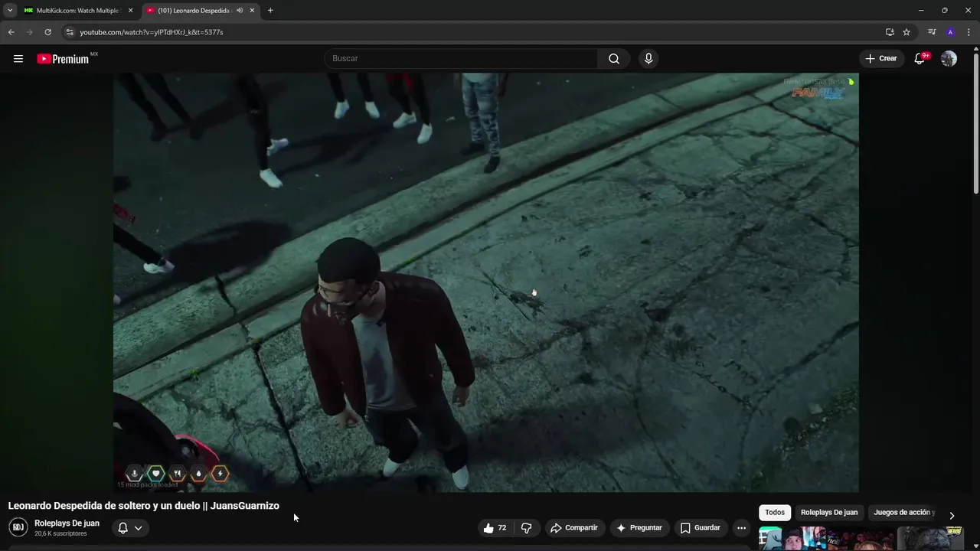
Task: Click the Buscar search field
Action: [x=462, y=58]
